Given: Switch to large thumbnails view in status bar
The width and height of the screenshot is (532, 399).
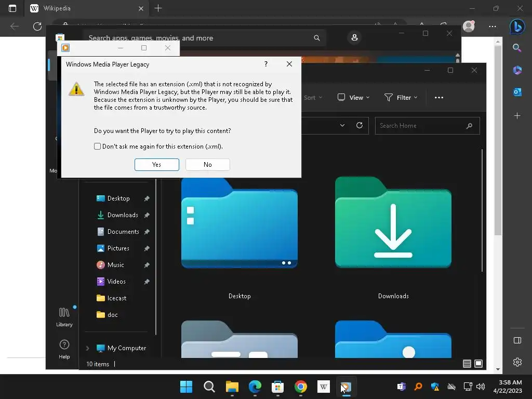Looking at the screenshot, I should click(x=478, y=364).
